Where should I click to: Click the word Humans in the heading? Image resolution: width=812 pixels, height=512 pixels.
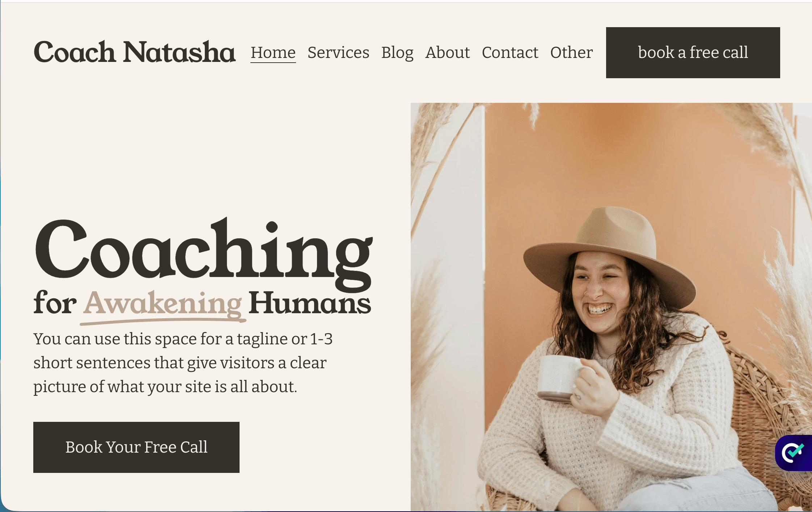pos(310,303)
